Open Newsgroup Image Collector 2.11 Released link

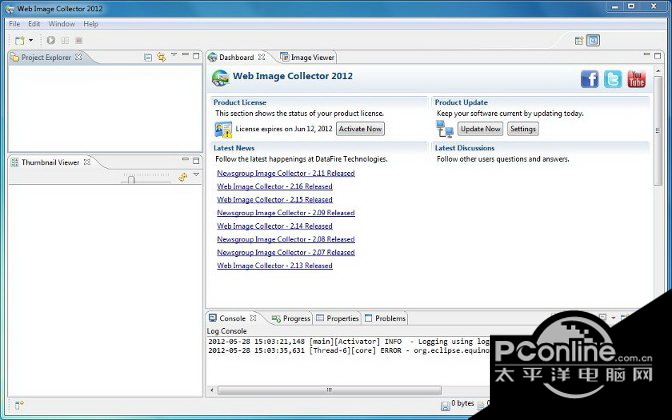pyautogui.click(x=286, y=173)
